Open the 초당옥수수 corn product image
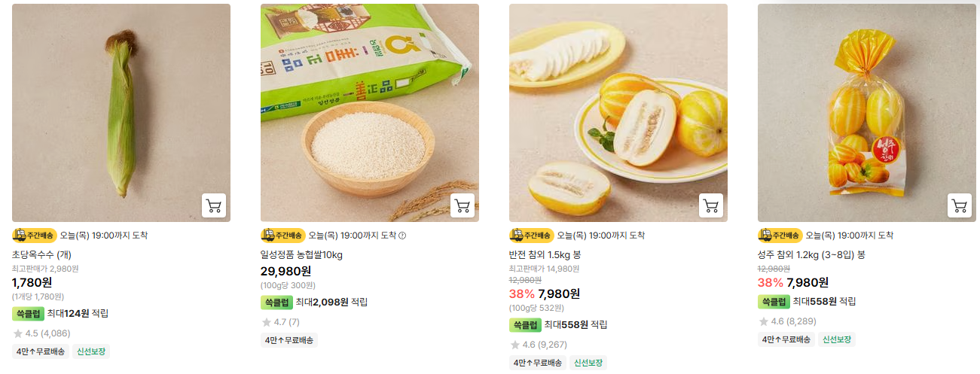Image resolution: width=980 pixels, height=374 pixels. [x=121, y=113]
